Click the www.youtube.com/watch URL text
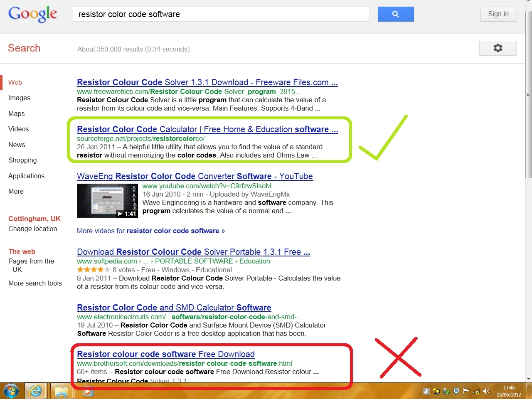Image resolution: width=532 pixels, height=399 pixels. coord(207,186)
